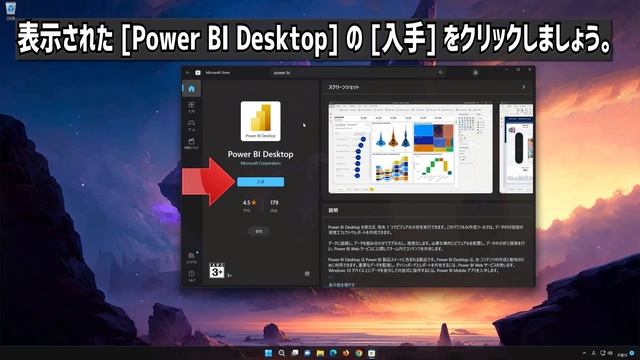
Task: Open taskbar Search magnifier
Action: click(282, 353)
